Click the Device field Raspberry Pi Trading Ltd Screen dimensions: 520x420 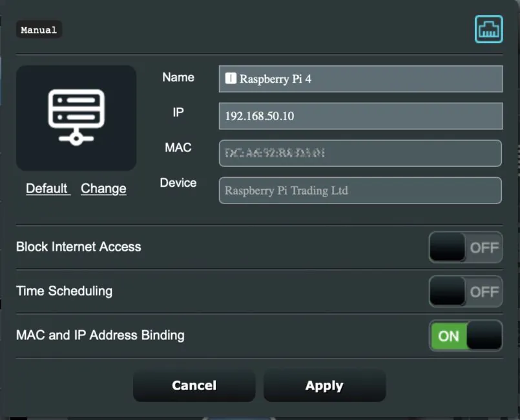tap(360, 191)
